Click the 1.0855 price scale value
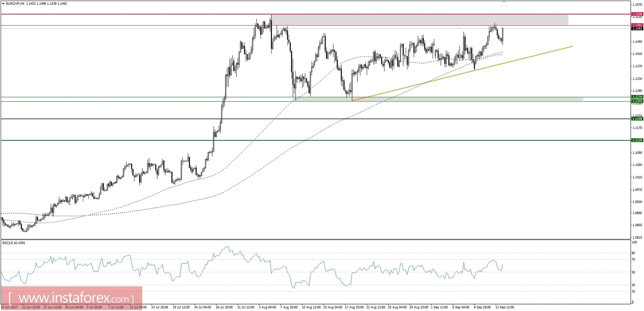 [637, 225]
